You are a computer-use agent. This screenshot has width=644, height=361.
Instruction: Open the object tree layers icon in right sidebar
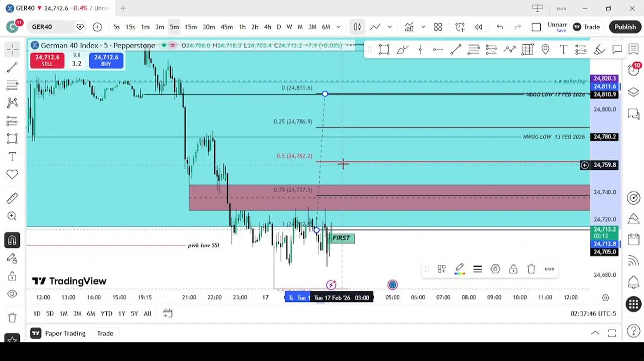pos(633,92)
